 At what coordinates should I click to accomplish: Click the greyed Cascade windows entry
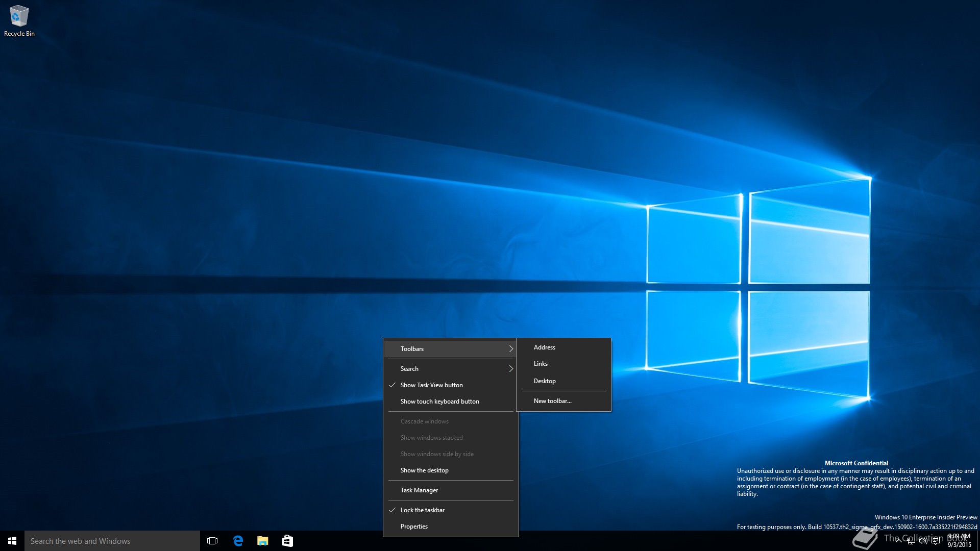[451, 421]
